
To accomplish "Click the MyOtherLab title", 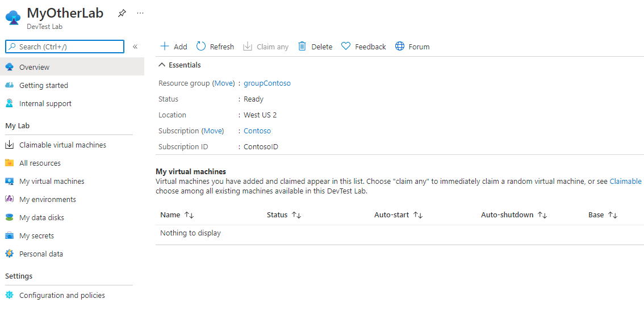I will [x=65, y=12].
